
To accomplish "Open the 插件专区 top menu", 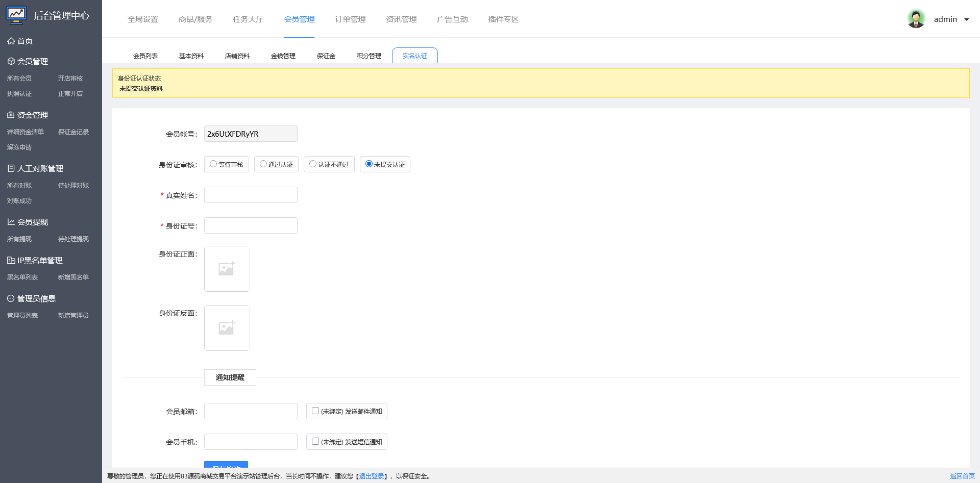I will tap(503, 19).
